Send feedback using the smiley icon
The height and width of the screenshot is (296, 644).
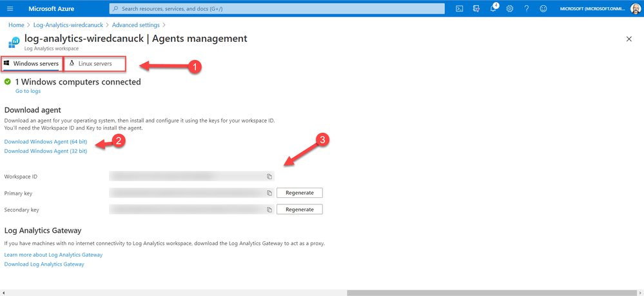[543, 8]
